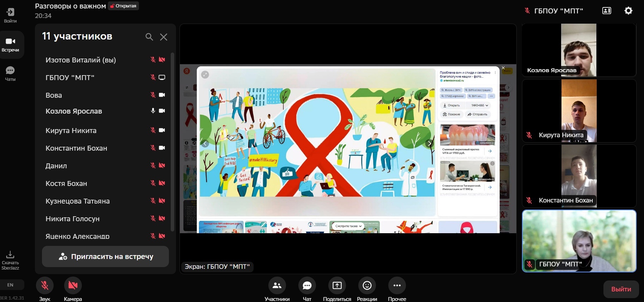This screenshot has height=302, width=644.
Task: Select Константин Бохан video tile
Action: [x=579, y=176]
